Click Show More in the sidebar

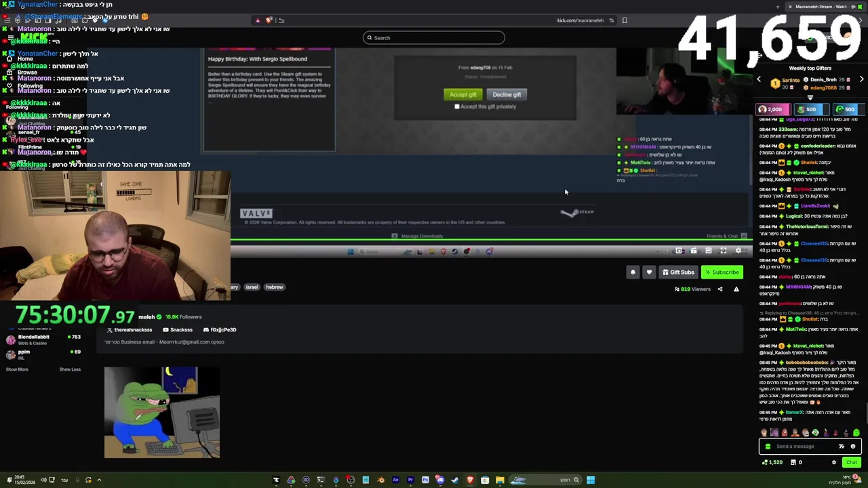click(17, 369)
